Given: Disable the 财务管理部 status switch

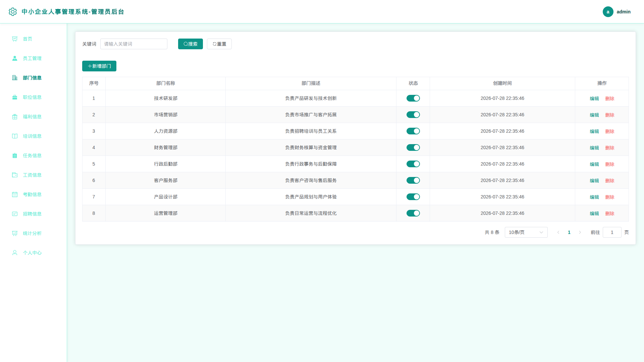Looking at the screenshot, I should tap(413, 147).
